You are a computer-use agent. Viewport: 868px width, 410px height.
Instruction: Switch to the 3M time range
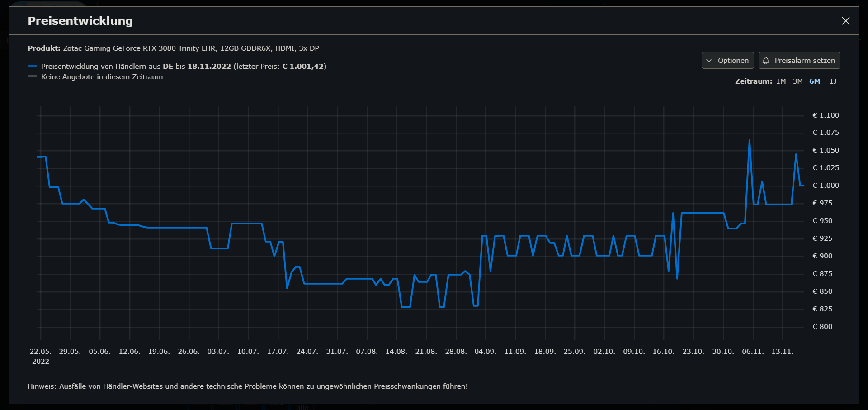[797, 81]
